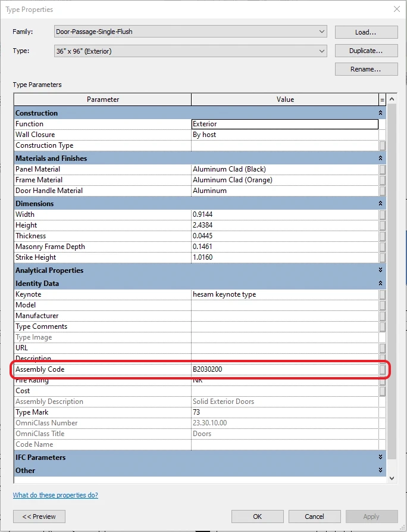This screenshot has width=407, height=532.
Task: Click the scroll down arrow of the parameter list
Action: [x=391, y=478]
